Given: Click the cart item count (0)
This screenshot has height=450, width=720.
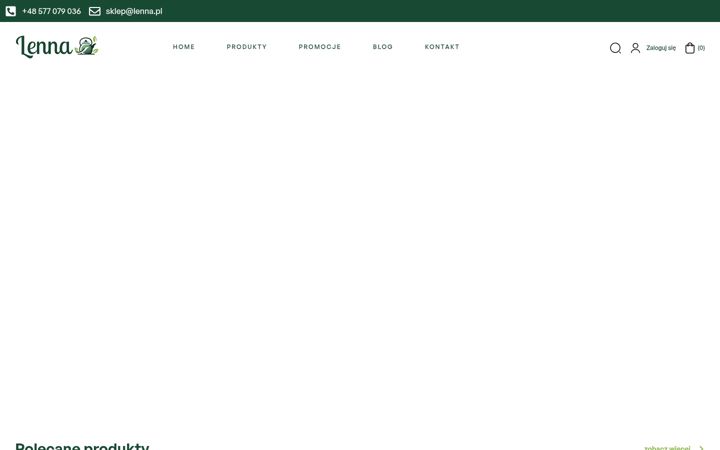Looking at the screenshot, I should coord(701,48).
